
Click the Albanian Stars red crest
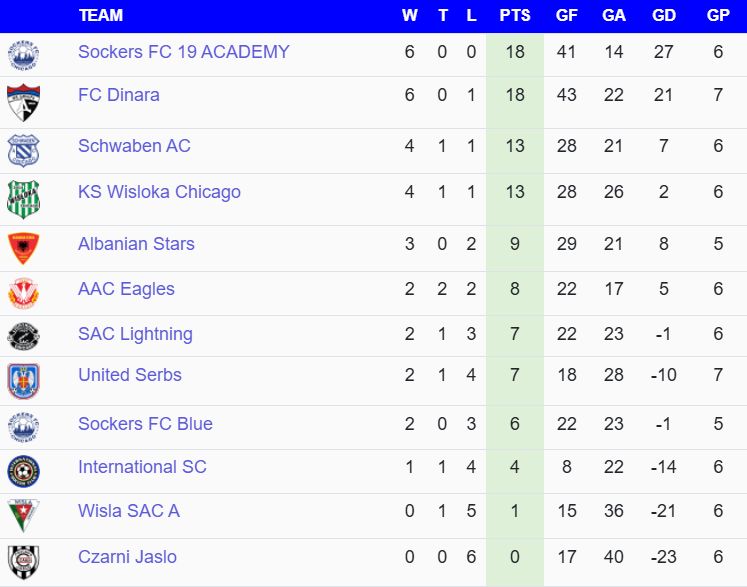[22, 246]
